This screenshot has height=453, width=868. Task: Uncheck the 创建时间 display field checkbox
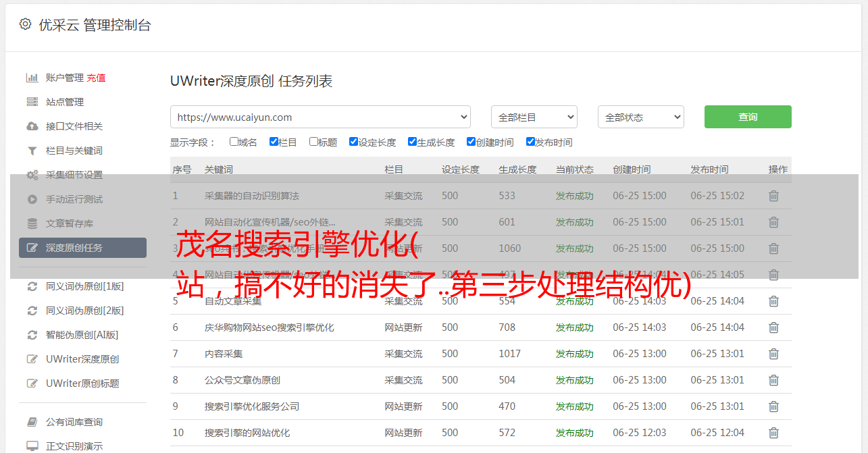pos(471,142)
